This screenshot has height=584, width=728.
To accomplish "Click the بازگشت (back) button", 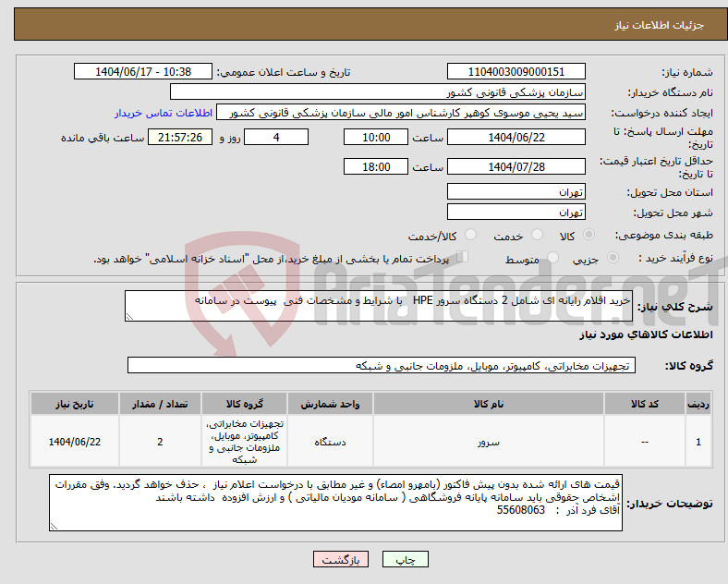I will 341,559.
